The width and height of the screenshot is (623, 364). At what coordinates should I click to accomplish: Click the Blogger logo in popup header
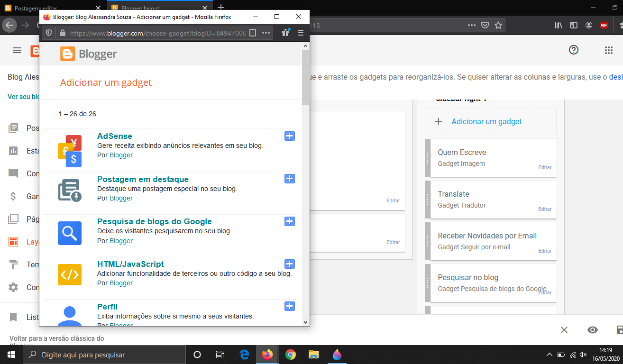tap(89, 54)
